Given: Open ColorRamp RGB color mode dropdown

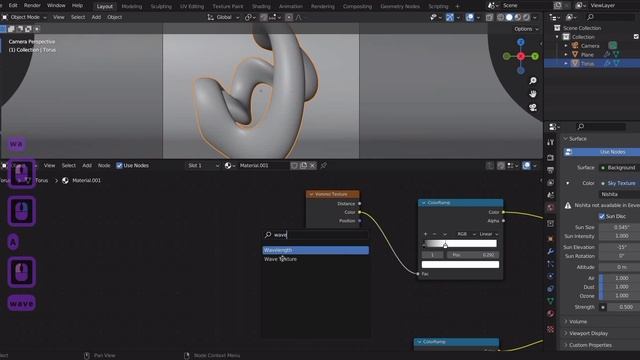Looking at the screenshot, I should tap(466, 234).
